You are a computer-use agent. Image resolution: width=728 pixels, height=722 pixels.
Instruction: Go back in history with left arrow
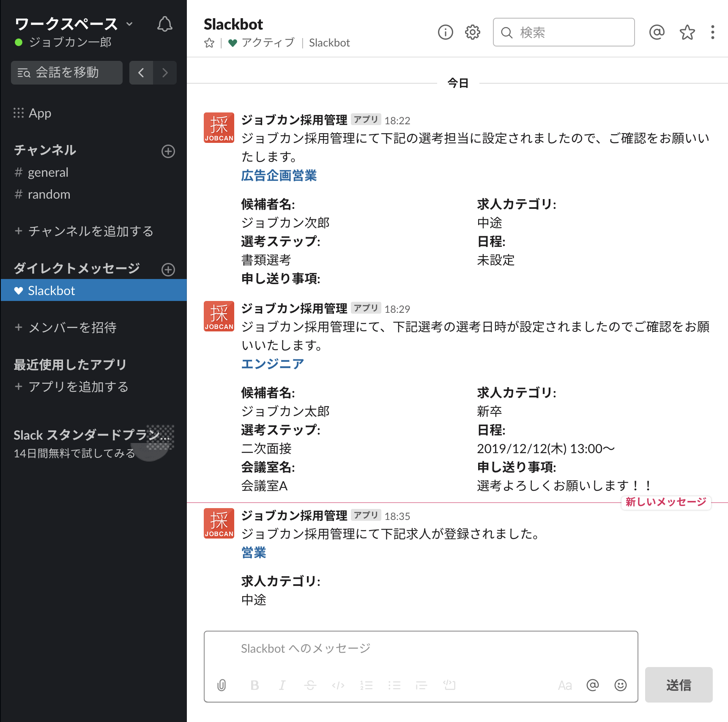[141, 73]
